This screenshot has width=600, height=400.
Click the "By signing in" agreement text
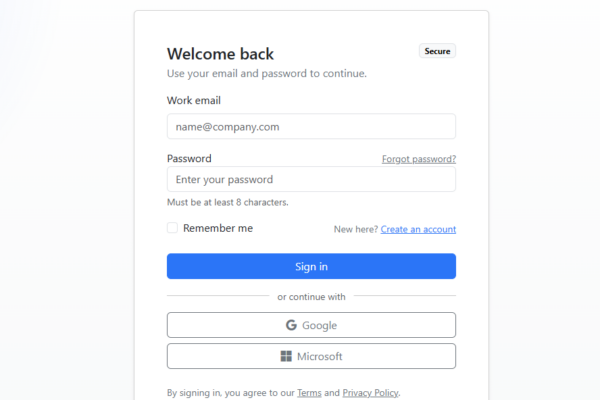click(x=229, y=393)
